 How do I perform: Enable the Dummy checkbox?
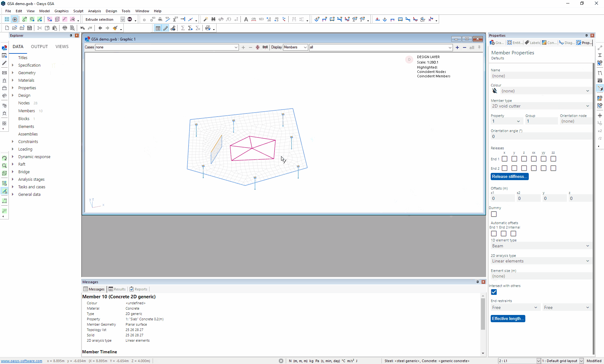pos(494,214)
